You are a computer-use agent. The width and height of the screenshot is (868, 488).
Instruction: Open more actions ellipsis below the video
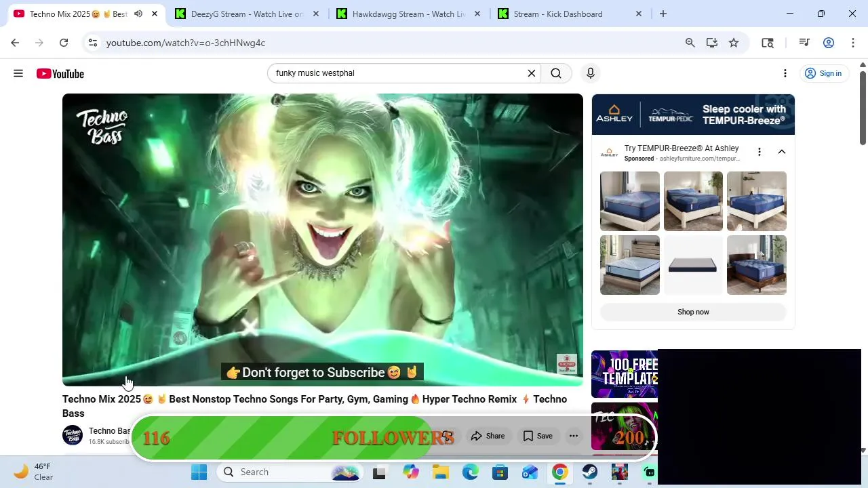click(574, 436)
